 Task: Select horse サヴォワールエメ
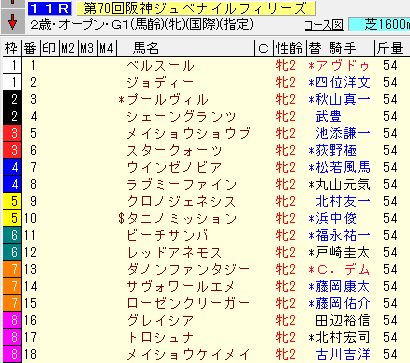[x=181, y=286]
